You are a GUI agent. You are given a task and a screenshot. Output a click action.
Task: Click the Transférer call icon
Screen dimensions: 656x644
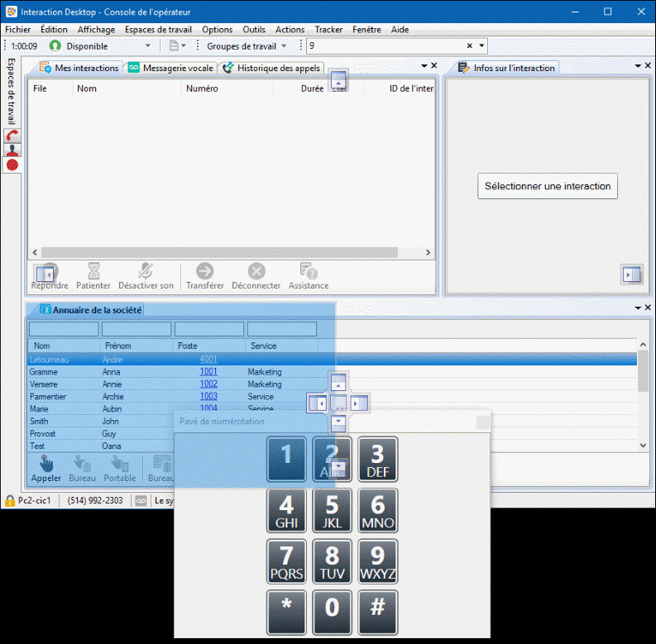(x=204, y=271)
